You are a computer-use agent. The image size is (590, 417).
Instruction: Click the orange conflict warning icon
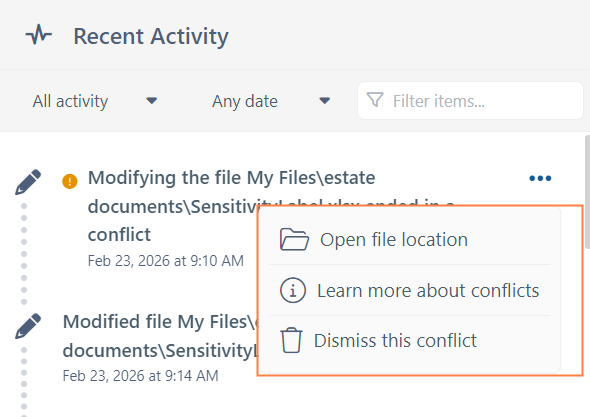70,181
